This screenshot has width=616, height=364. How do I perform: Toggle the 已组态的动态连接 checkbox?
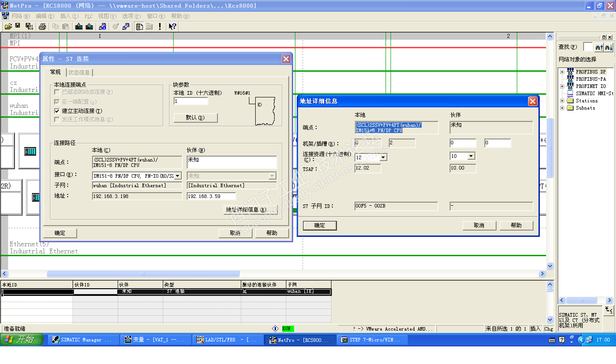click(57, 92)
